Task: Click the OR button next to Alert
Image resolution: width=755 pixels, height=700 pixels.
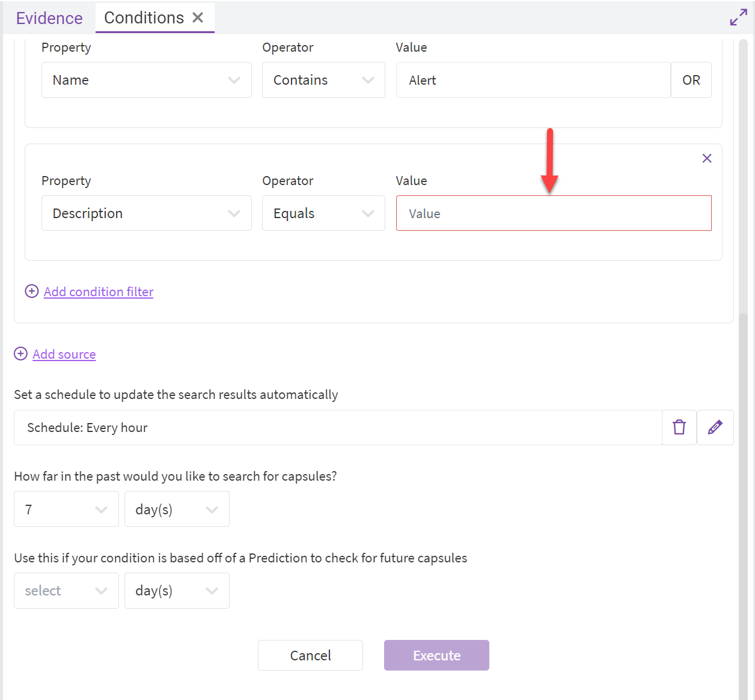Action: click(x=691, y=80)
